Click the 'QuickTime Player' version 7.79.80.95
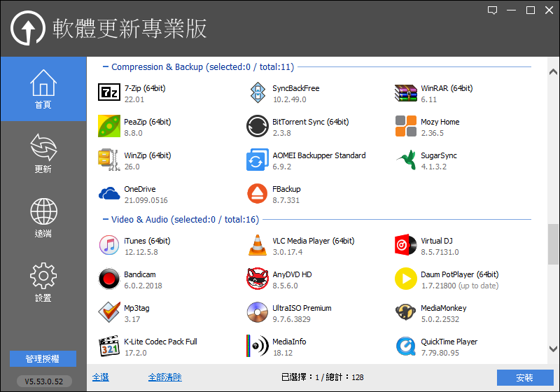This screenshot has width=560, height=392. pyautogui.click(x=440, y=353)
